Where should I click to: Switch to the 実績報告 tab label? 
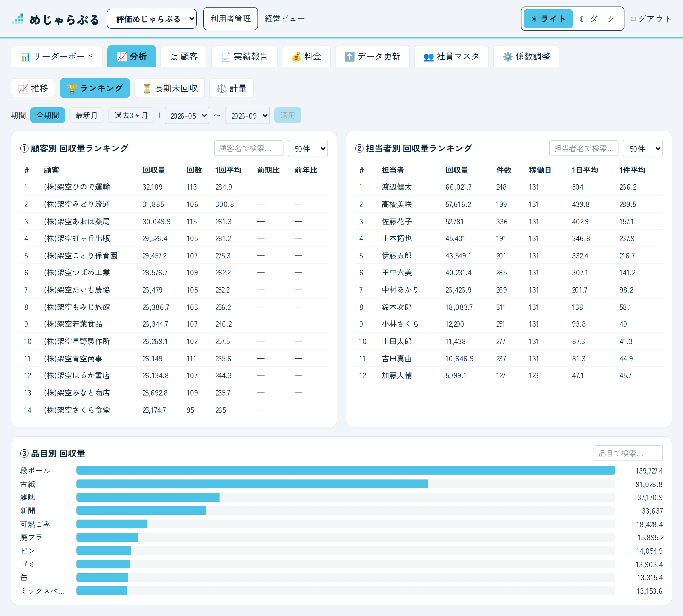251,57
